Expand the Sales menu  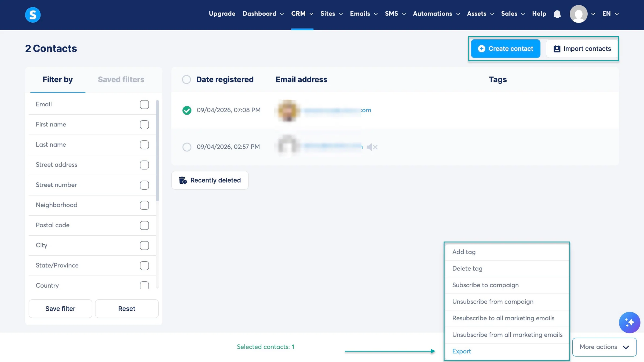513,13
